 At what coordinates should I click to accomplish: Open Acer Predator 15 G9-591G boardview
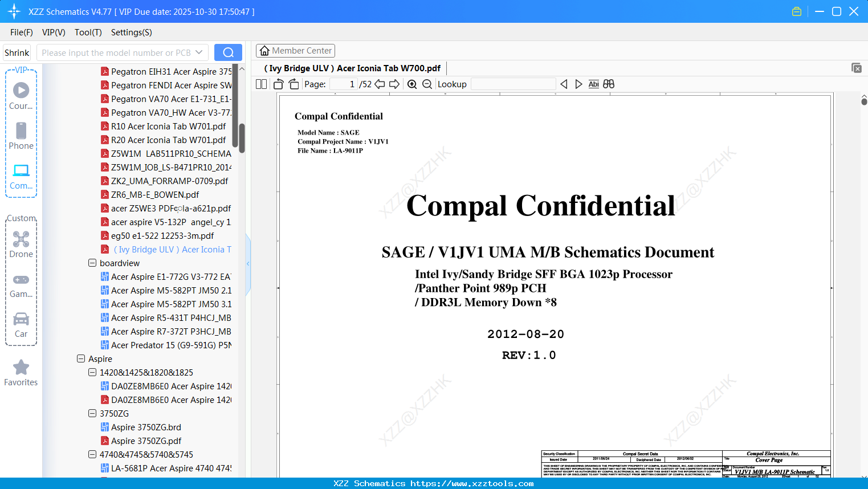click(x=166, y=345)
